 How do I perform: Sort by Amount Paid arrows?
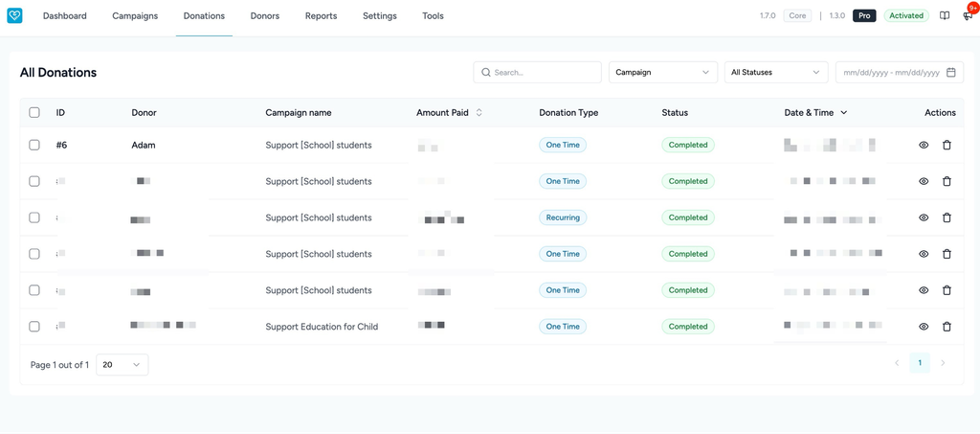point(479,112)
